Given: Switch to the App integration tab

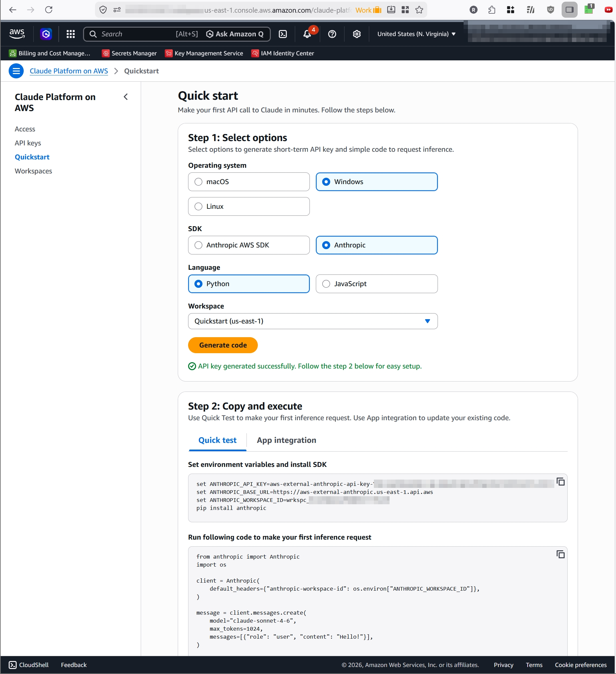Looking at the screenshot, I should 286,440.
